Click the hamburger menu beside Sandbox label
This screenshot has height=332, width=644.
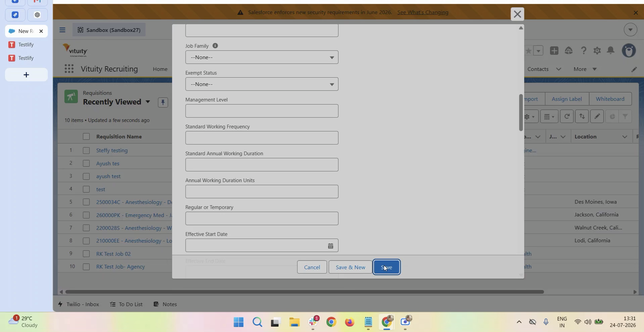coord(62,30)
